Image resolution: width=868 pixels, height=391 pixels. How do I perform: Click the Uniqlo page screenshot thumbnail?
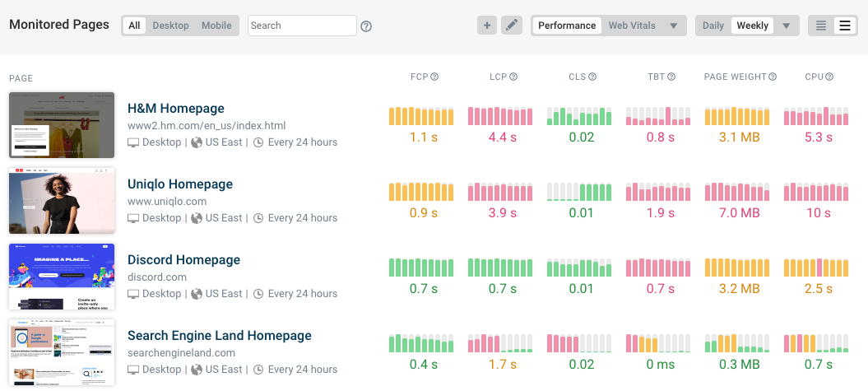tap(62, 201)
